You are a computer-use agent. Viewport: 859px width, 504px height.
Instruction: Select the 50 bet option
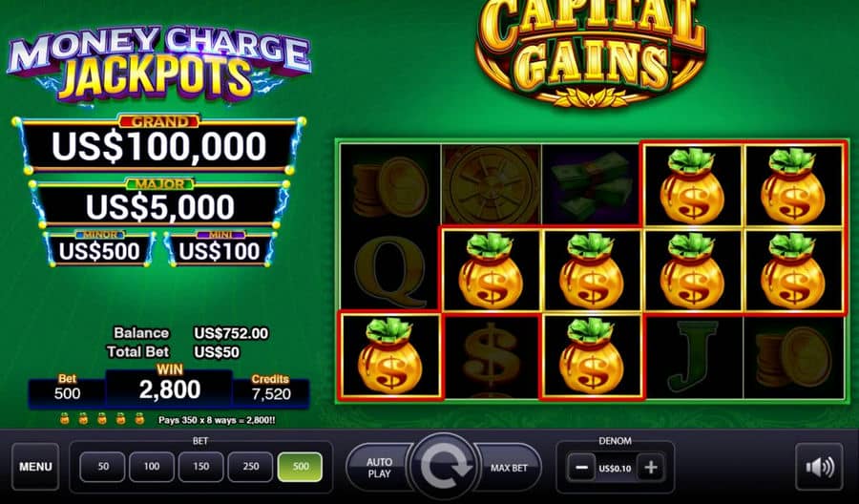click(x=102, y=467)
